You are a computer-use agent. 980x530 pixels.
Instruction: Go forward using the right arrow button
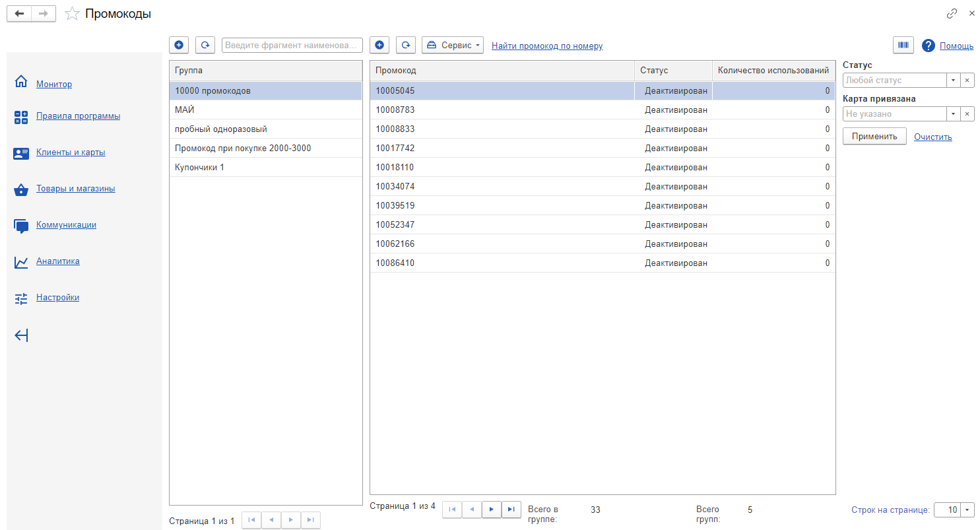tap(44, 13)
